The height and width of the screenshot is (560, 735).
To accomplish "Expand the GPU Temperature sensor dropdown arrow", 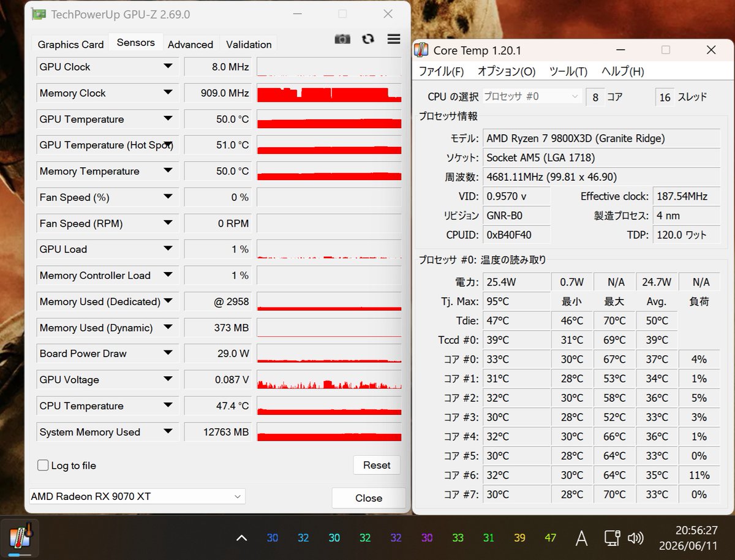I will pyautogui.click(x=168, y=119).
